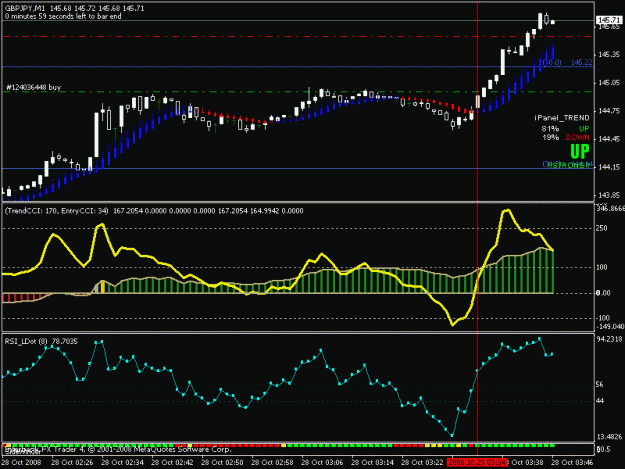Click the yellow CCI line peak near 346
Viewport: 625px width, 469px height.
507,210
